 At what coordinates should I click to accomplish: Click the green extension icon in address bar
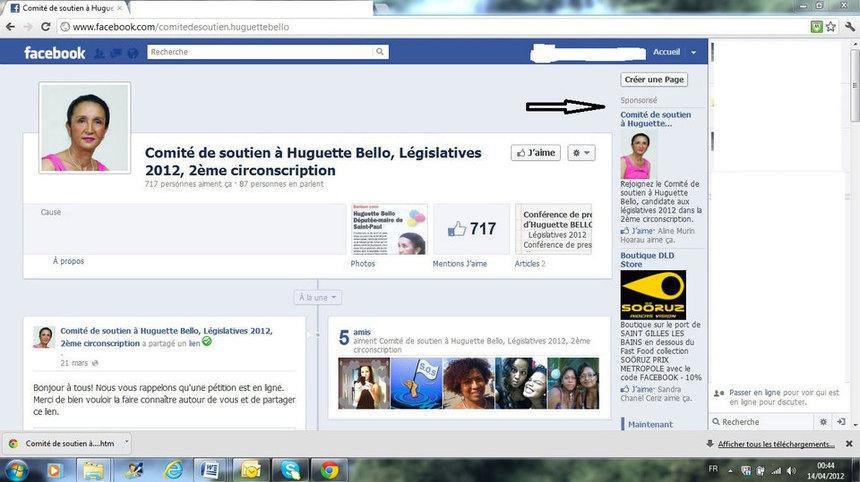coord(817,26)
